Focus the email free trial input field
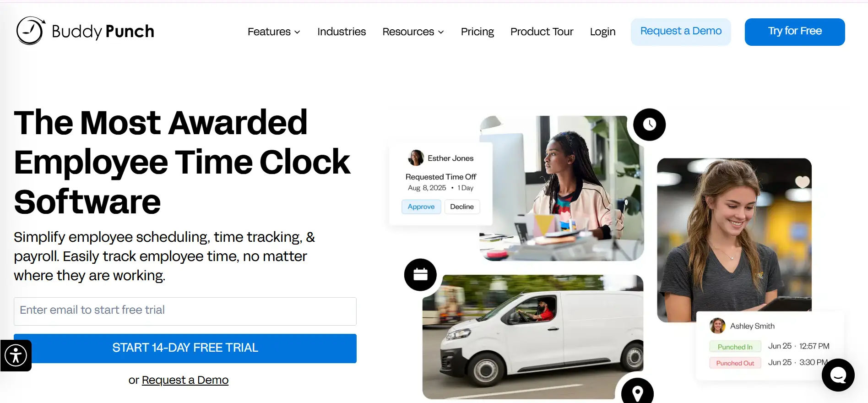 coord(185,311)
